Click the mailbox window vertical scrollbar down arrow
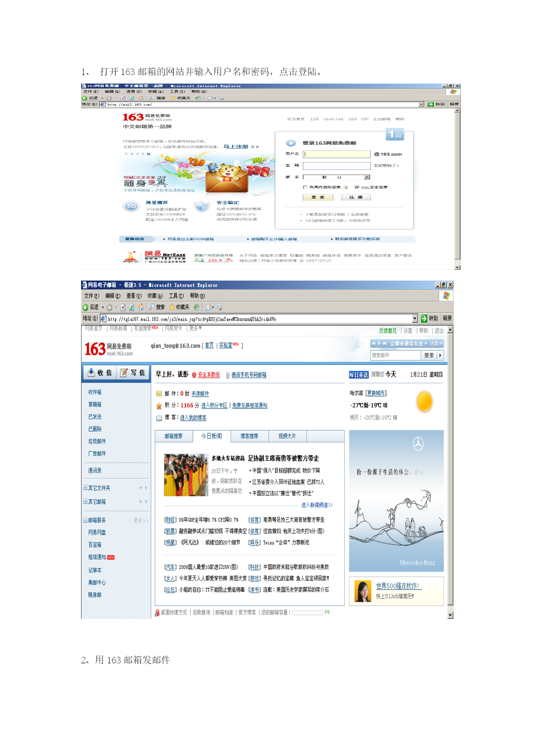The width and height of the screenshot is (535, 756). 451,615
